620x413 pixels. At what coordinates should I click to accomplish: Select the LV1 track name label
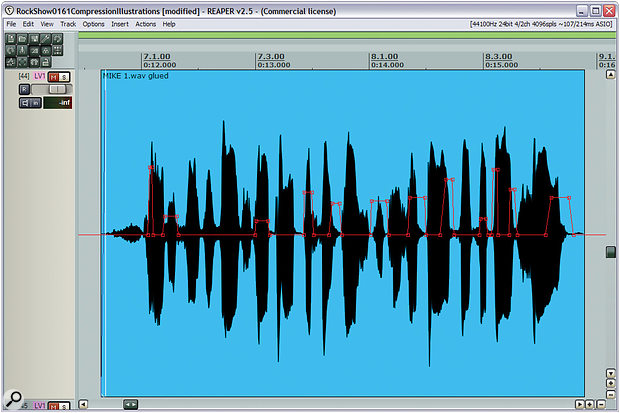point(39,76)
